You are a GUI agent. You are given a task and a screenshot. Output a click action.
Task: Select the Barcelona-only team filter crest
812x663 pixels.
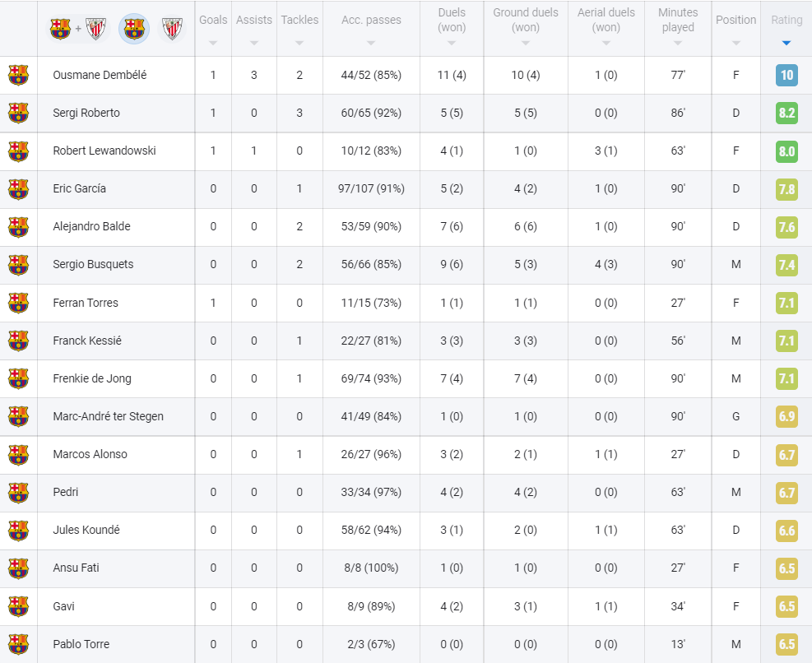point(134,29)
